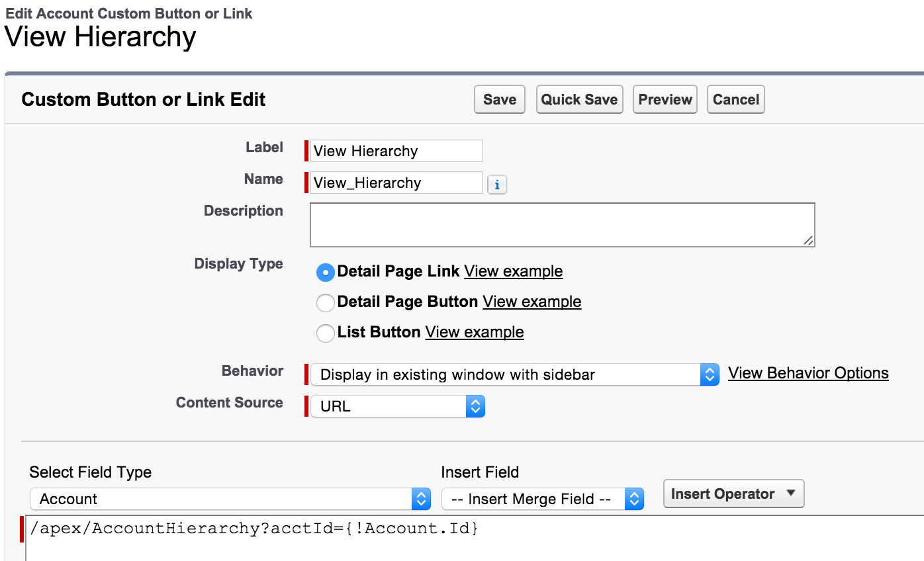Cancel editing the custom link
This screenshot has height=561, width=924.
[735, 99]
